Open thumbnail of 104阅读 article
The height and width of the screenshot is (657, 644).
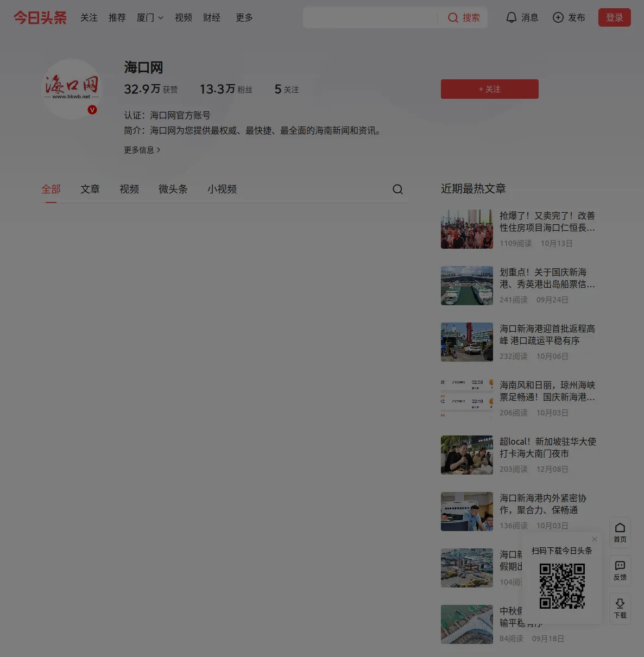pos(467,568)
